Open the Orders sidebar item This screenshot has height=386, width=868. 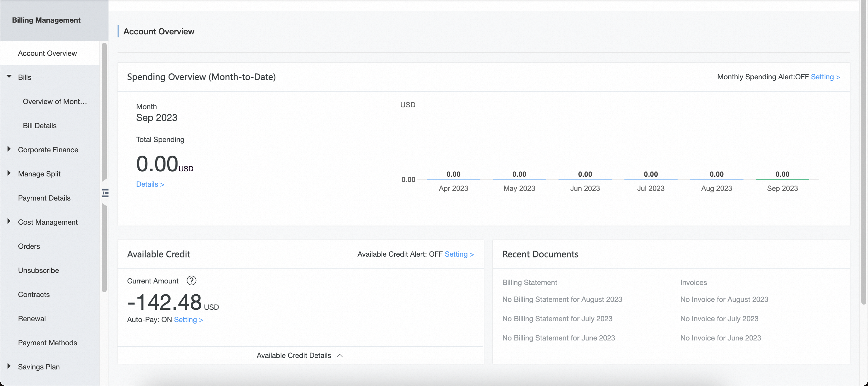point(29,246)
